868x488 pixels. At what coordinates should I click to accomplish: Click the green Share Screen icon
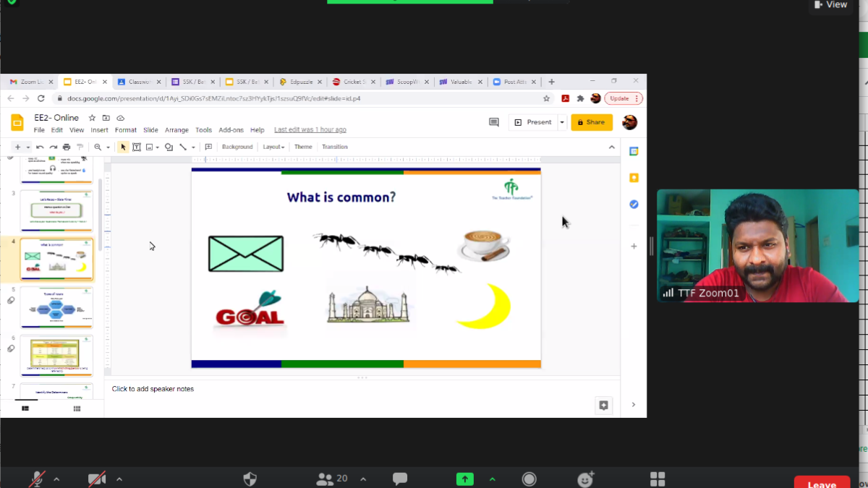pos(464,479)
